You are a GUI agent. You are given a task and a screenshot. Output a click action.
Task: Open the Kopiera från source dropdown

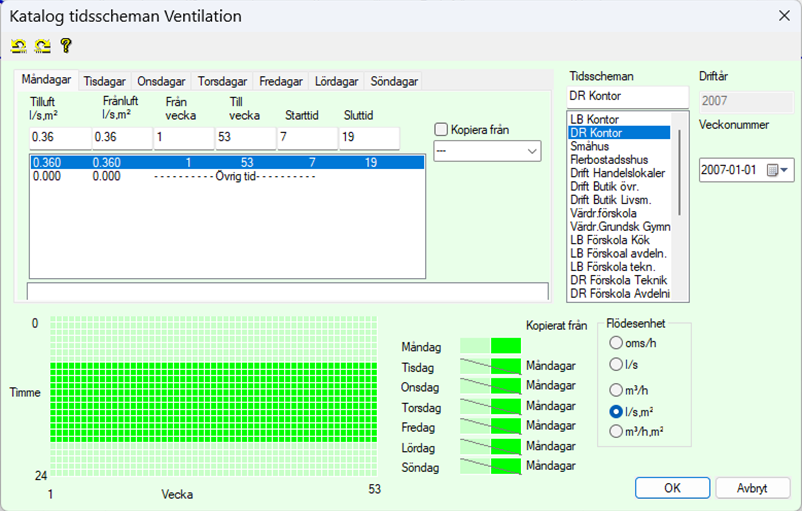point(486,151)
